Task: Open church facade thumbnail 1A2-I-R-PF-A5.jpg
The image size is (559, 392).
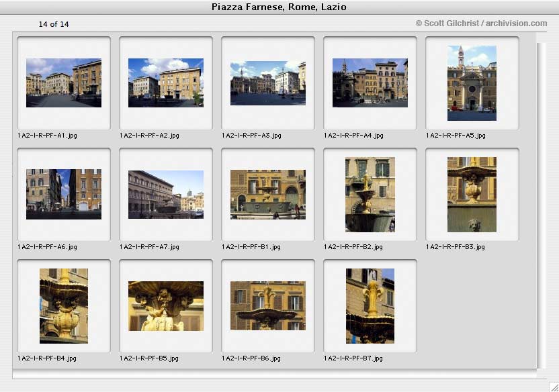Action: click(x=472, y=83)
